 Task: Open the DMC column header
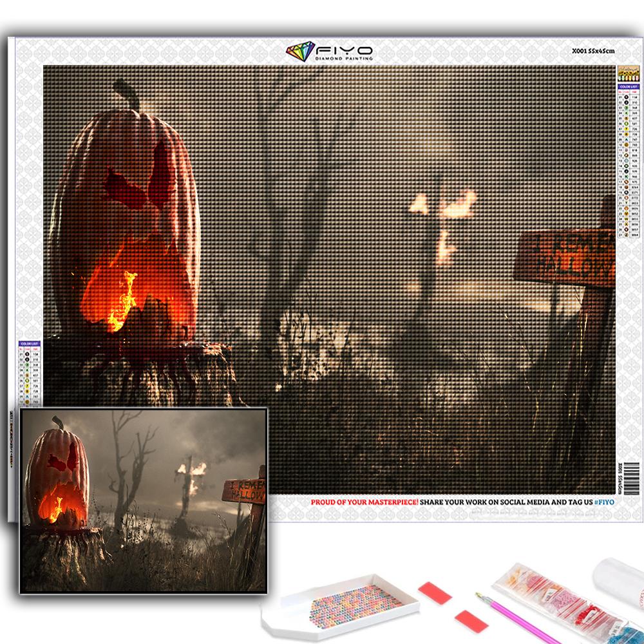pyautogui.click(x=634, y=92)
